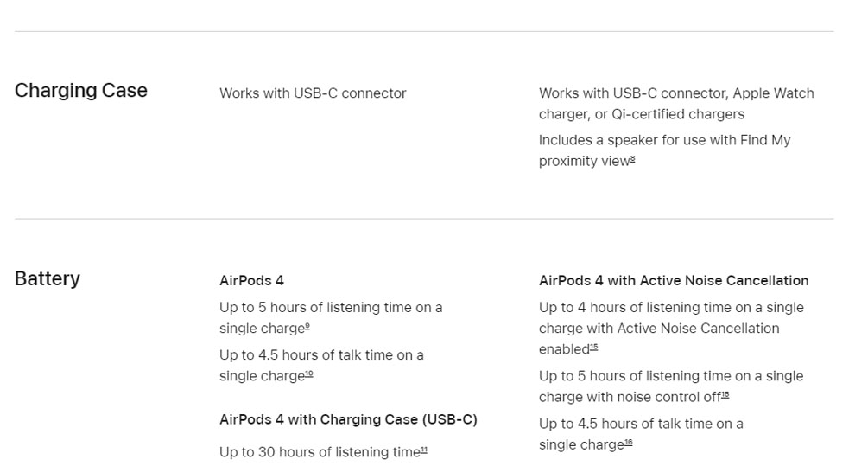This screenshot has width=868, height=466.
Task: Click footnote 10 beside AirPods 4 talk time
Action: (309, 374)
